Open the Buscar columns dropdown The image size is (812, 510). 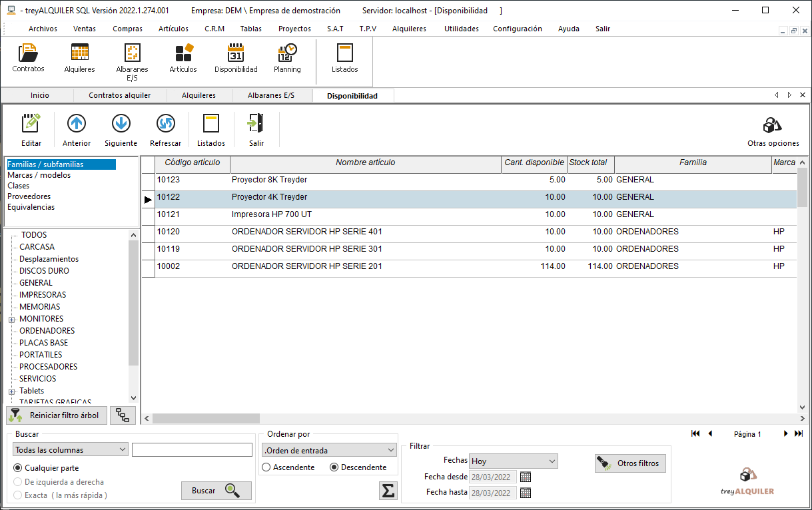pos(70,450)
